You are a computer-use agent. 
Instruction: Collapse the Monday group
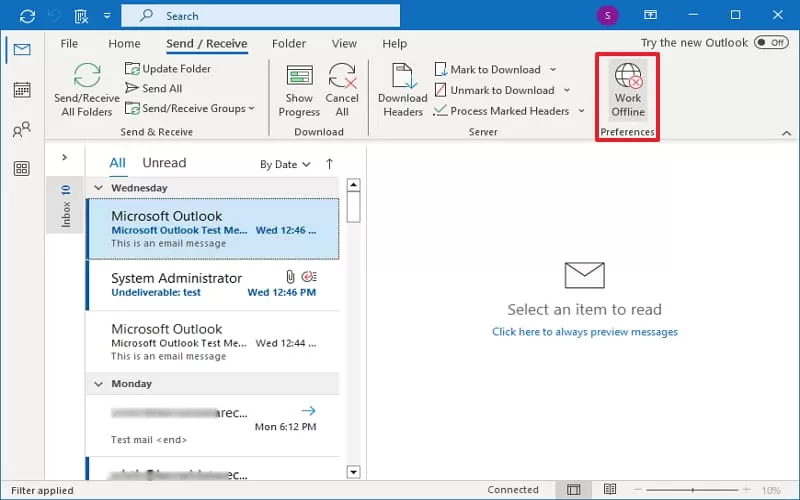(x=98, y=384)
